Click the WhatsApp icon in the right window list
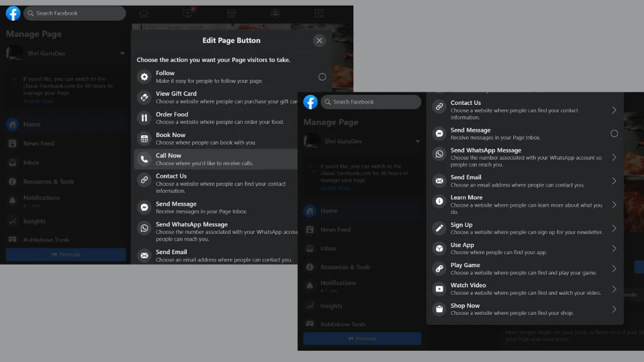Screen dimensions: 644x362 [439, 154]
